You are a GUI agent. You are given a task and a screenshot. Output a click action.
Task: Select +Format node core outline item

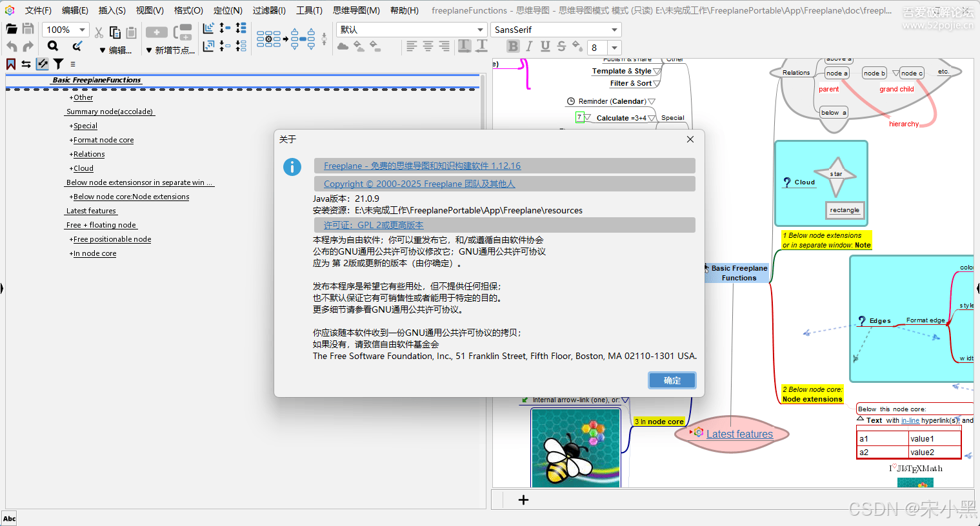(102, 140)
